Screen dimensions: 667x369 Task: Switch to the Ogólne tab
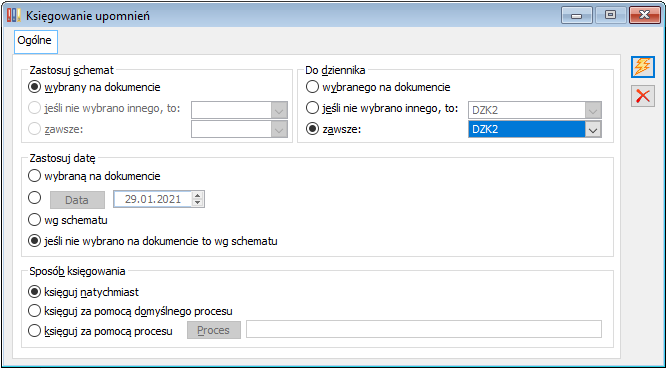tap(36, 41)
